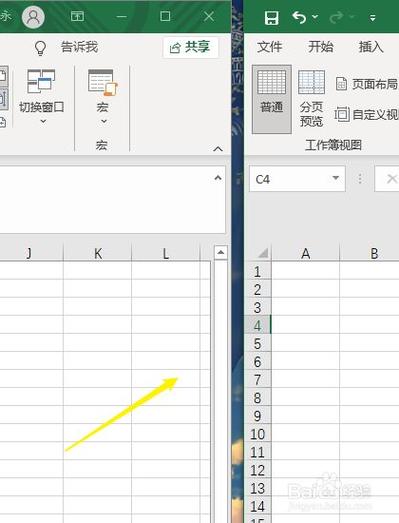Open ribbon display options in left window

[x=77, y=16]
